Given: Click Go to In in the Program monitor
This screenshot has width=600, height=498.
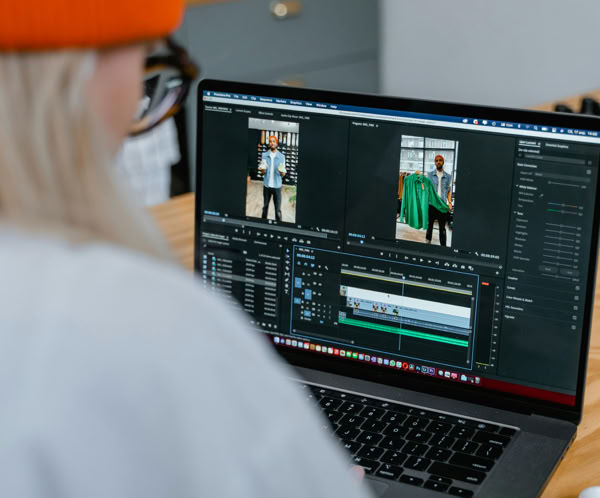Looking at the screenshot, I should click(406, 258).
